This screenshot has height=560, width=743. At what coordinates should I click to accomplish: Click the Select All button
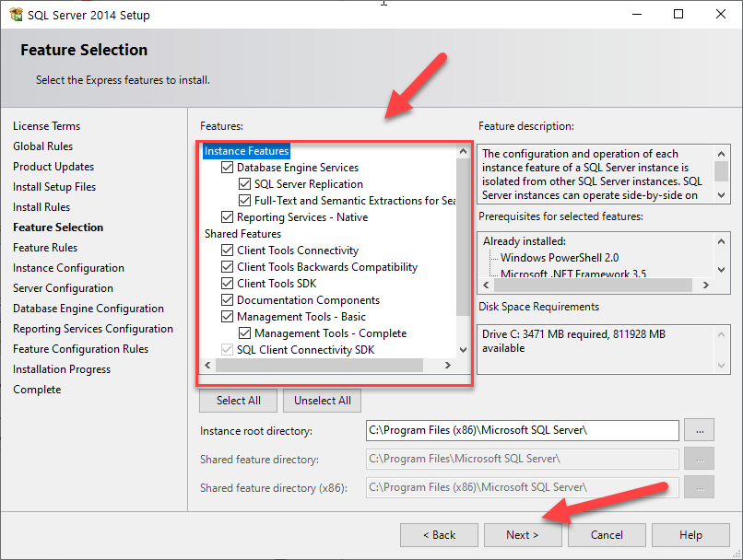[x=239, y=401]
